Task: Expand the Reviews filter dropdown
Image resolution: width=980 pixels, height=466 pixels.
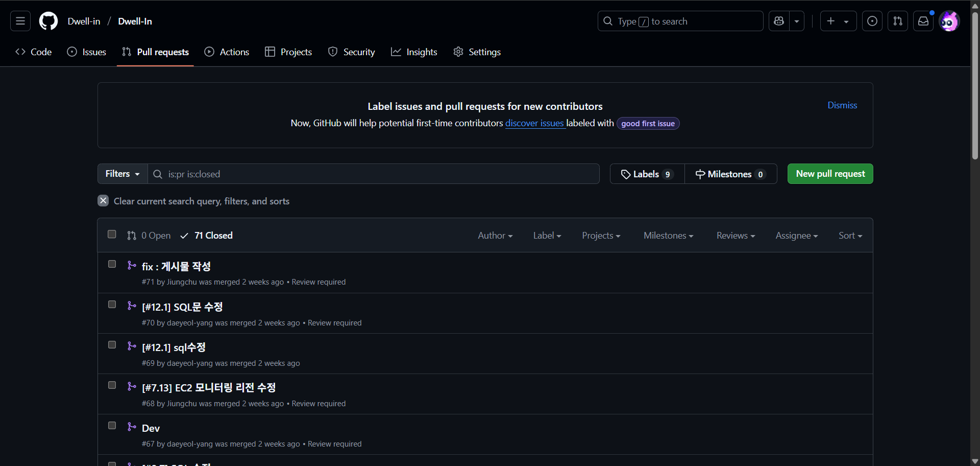Action: pos(736,235)
